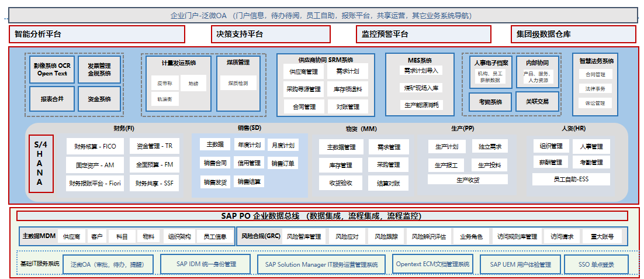Open the 监控预警平台 box

coord(424,35)
